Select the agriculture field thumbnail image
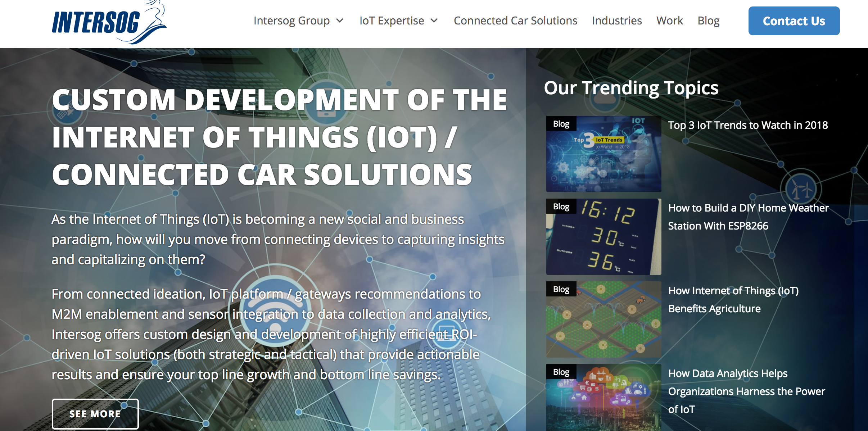This screenshot has height=431, width=868. click(x=603, y=319)
